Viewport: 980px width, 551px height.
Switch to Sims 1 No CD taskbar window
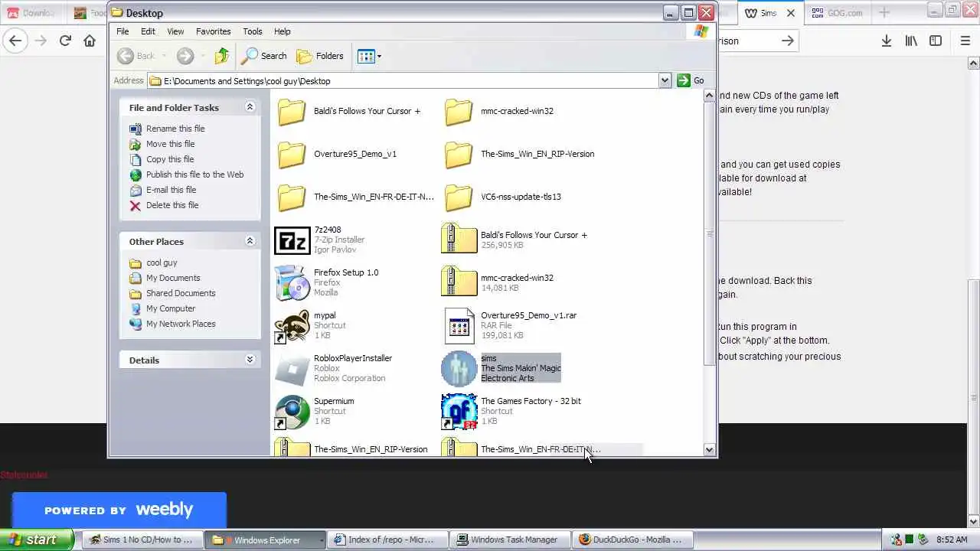[143, 540]
